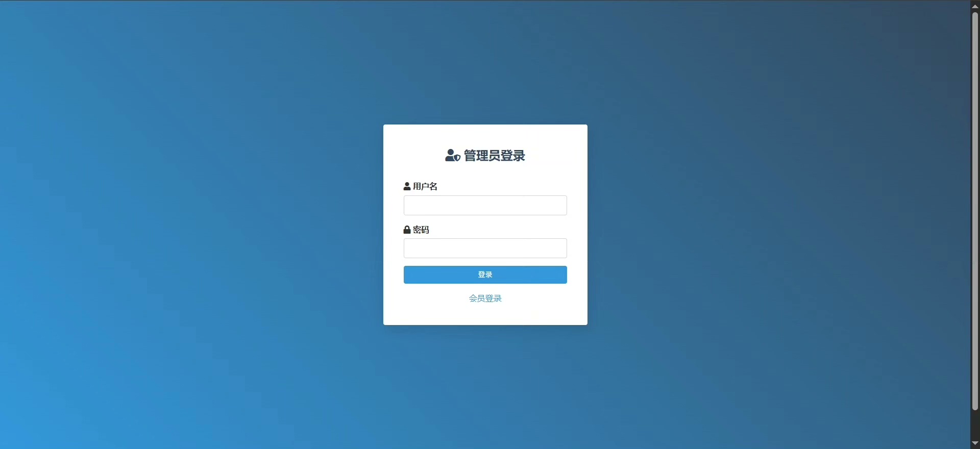Screen dimensions: 980x449
Task: Click the admin shield icon in heading
Action: pos(453,156)
